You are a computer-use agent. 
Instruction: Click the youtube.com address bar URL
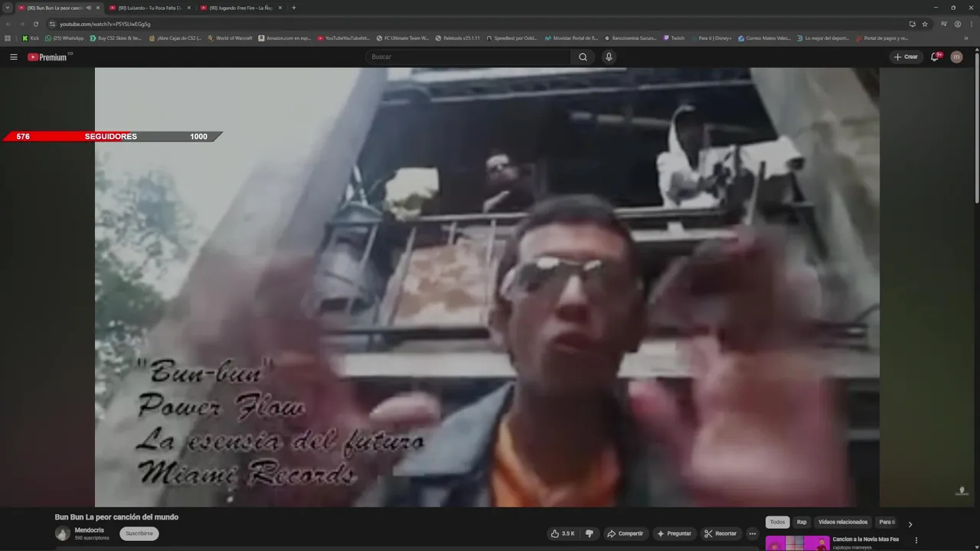pos(105,24)
